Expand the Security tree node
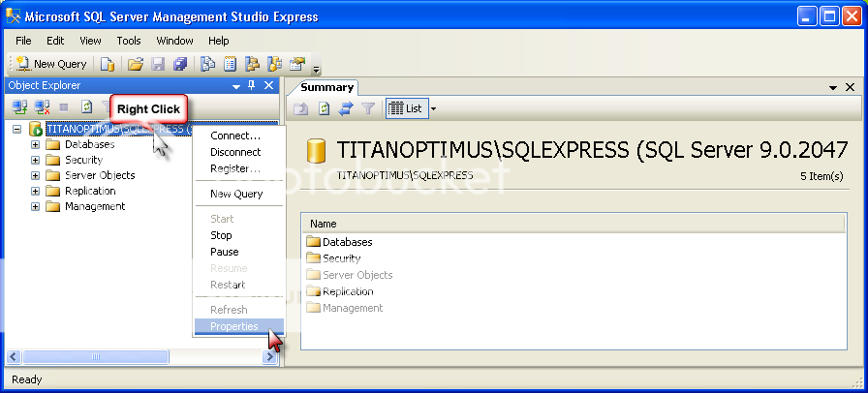868x393 pixels. click(x=36, y=160)
